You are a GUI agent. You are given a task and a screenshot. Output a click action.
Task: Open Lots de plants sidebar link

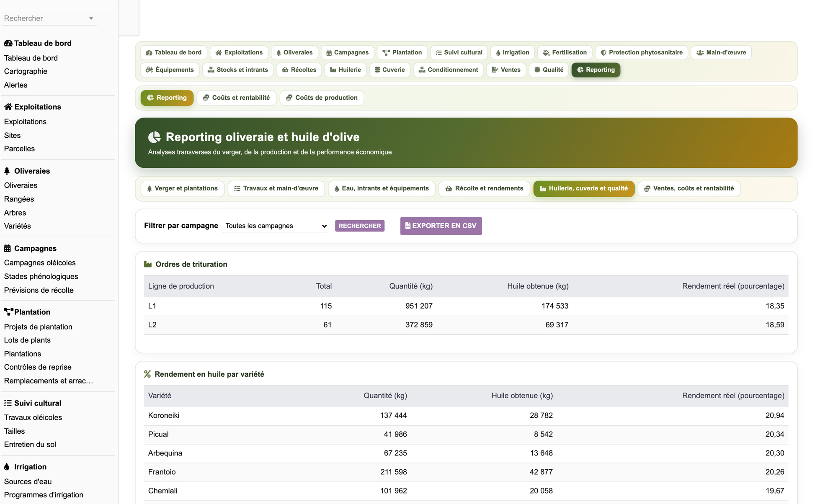tap(27, 340)
